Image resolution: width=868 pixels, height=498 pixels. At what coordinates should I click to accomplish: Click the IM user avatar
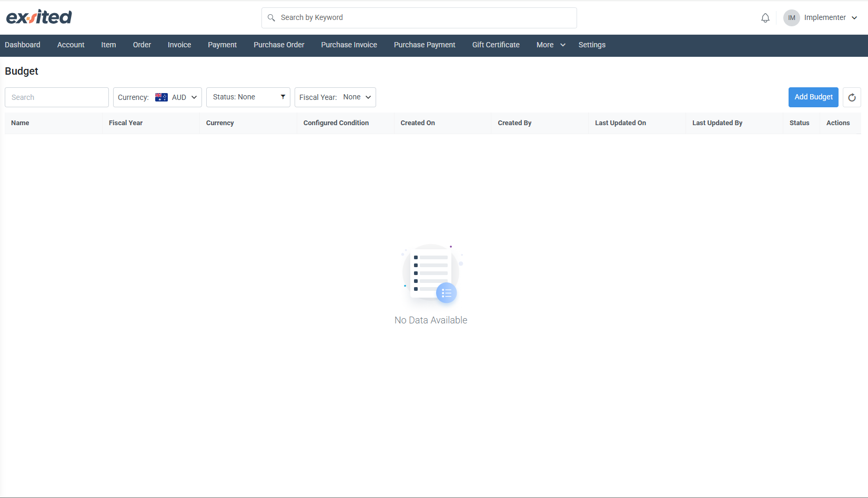pos(791,18)
